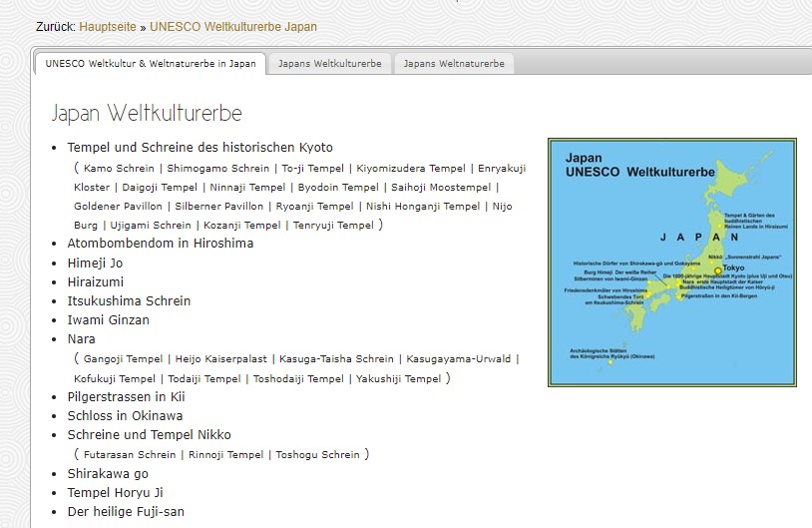Viewport: 812px width, 528px height.
Task: Open Tempel und Schreine des historischen Kyoto
Action: click(x=200, y=147)
